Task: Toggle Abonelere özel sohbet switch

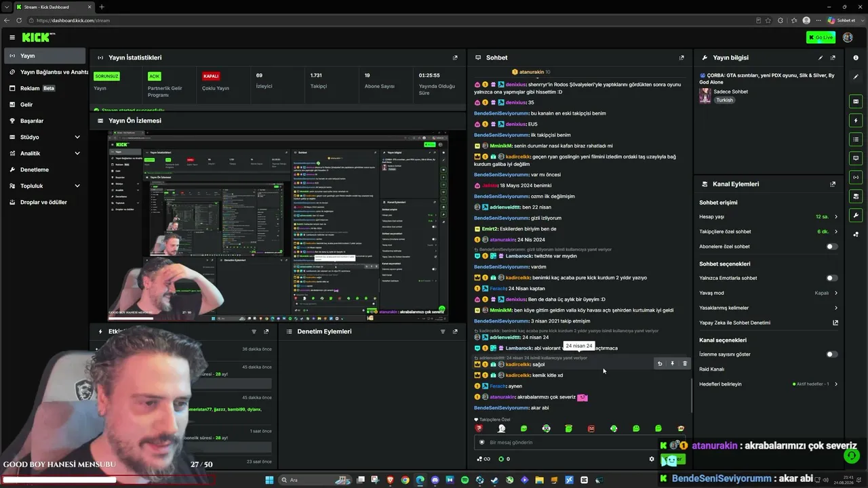Action: tap(831, 247)
